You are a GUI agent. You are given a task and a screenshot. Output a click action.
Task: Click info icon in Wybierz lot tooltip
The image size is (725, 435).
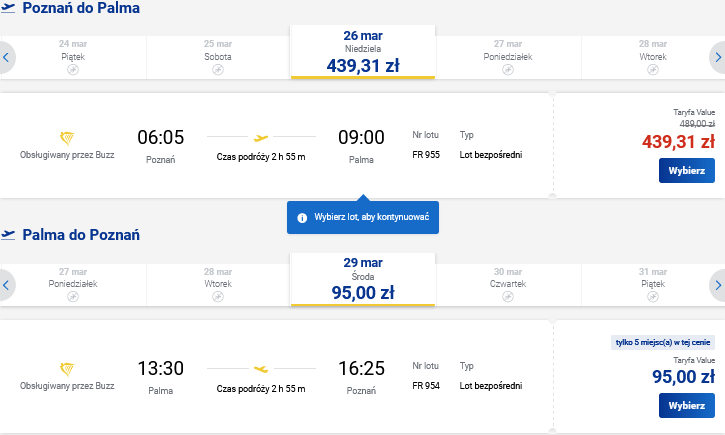[302, 218]
